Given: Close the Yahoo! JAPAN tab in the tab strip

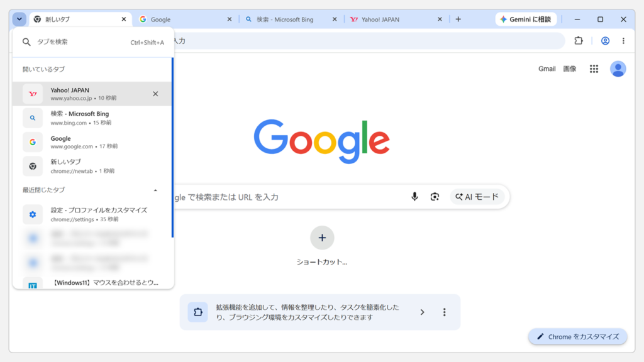Looking at the screenshot, I should pos(440,19).
